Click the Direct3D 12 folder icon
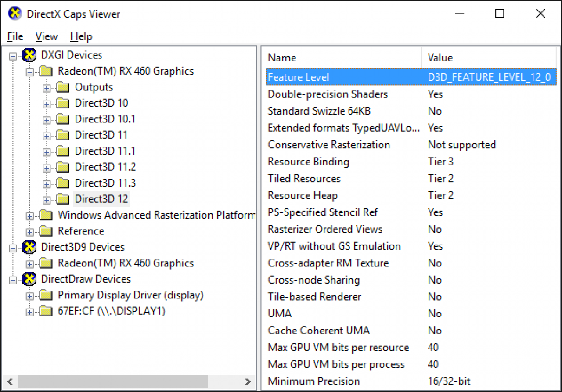This screenshot has height=392, width=562. [63, 199]
